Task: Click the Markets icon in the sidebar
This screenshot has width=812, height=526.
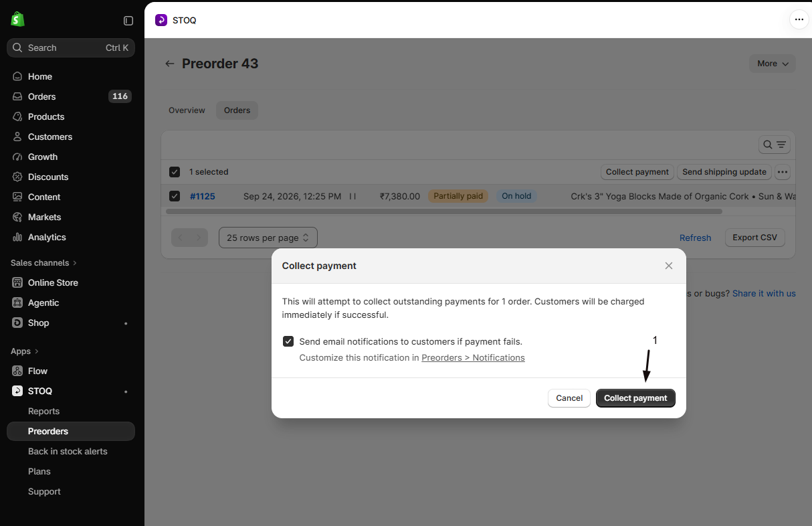Action: coord(17,217)
